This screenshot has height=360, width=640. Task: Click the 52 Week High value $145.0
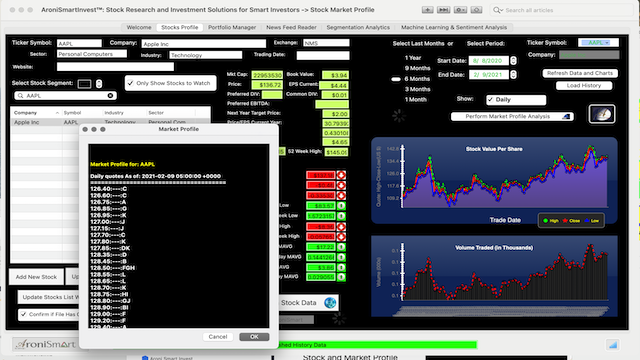[x=336, y=152]
